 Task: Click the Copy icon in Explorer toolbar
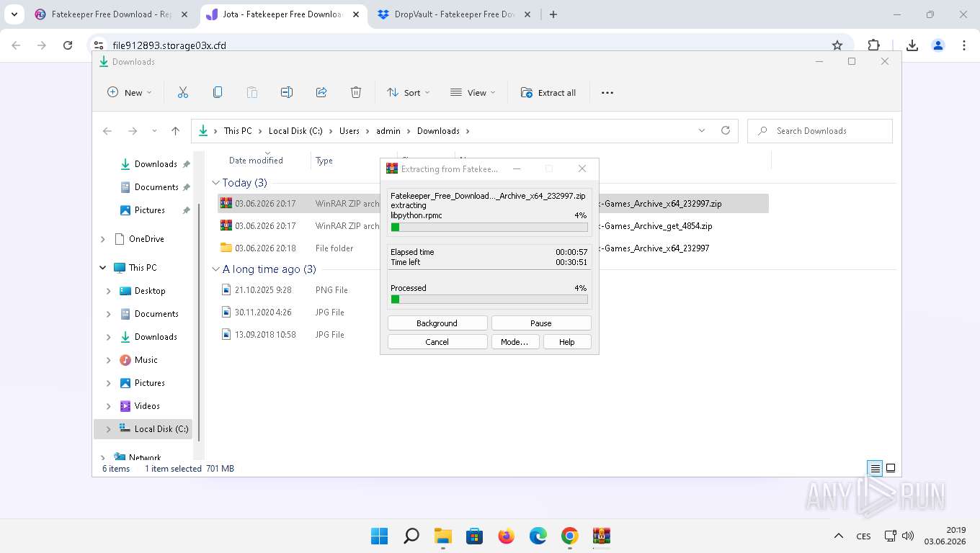218,92
